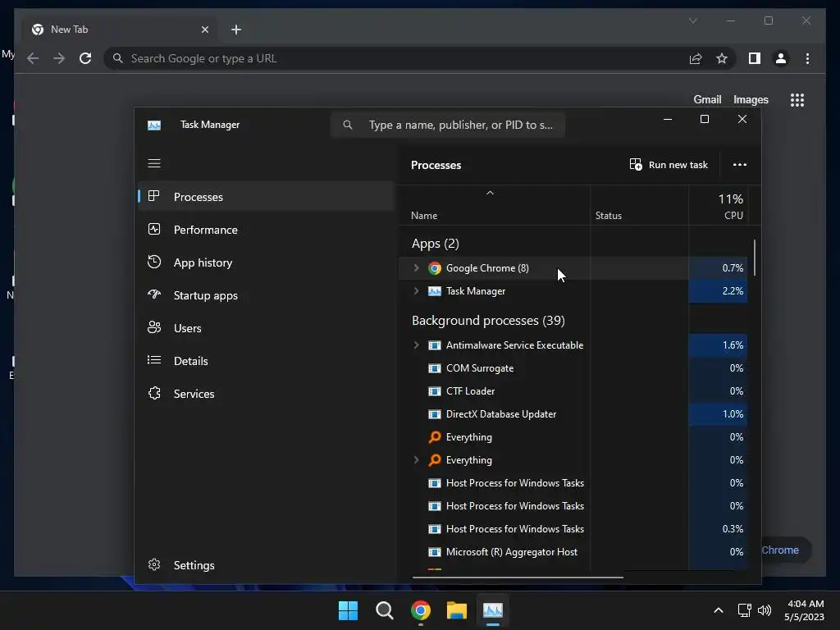Viewport: 840px width, 630px height.
Task: Select the CTF Loader process
Action: pyautogui.click(x=573, y=391)
